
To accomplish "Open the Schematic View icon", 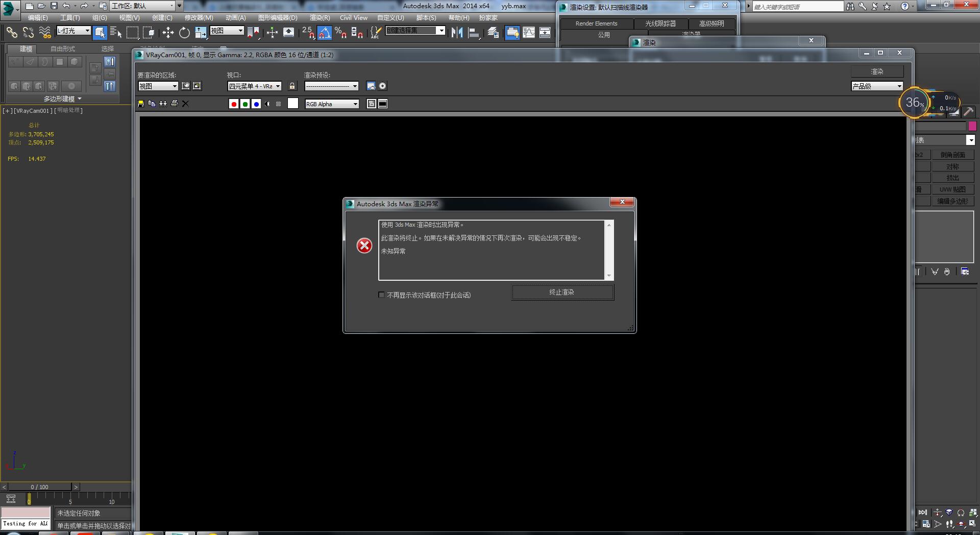I will [545, 33].
